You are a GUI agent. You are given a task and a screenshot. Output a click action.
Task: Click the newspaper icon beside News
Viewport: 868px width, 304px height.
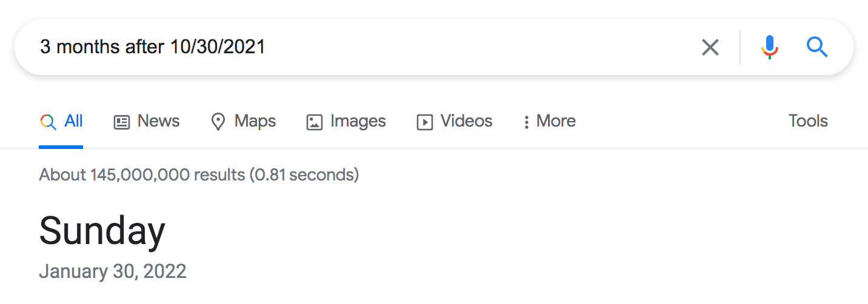pos(122,122)
